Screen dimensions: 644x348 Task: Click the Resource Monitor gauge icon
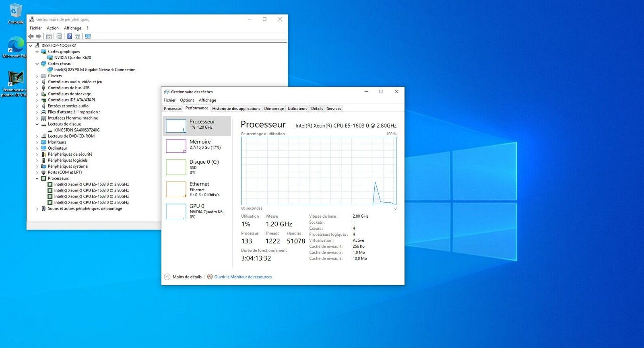[x=210, y=277]
